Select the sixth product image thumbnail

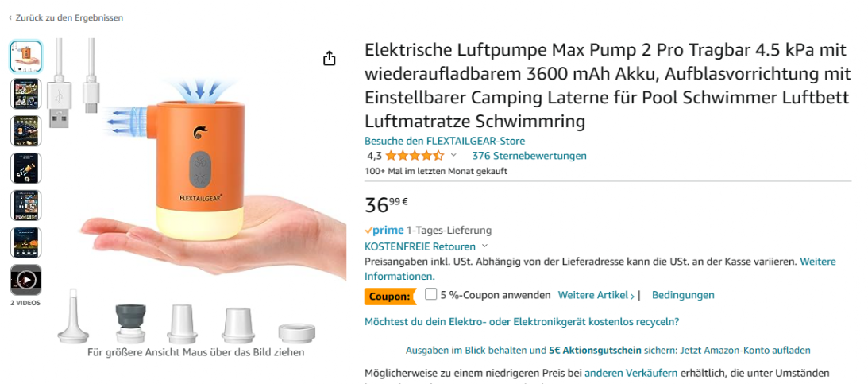26,242
